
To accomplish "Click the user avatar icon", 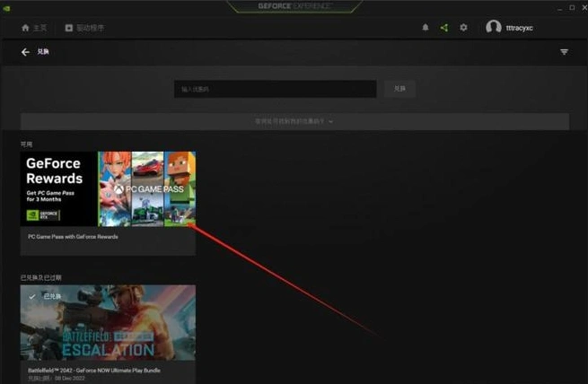I will 493,27.
